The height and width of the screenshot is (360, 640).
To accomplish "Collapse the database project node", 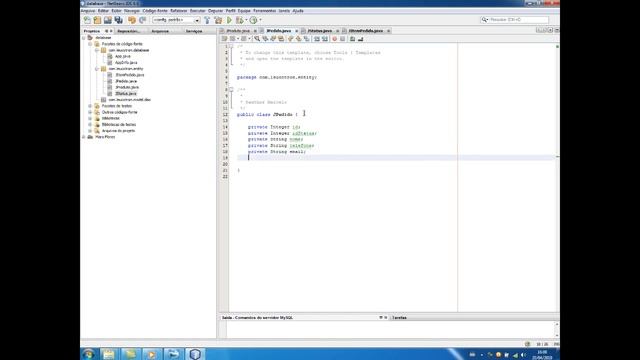I will click(84, 38).
